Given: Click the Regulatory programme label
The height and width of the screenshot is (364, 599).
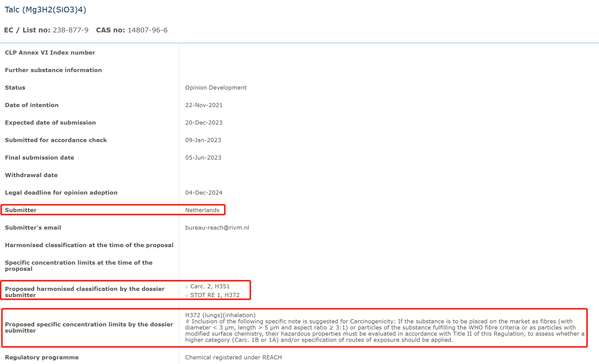Looking at the screenshot, I should 42,357.
